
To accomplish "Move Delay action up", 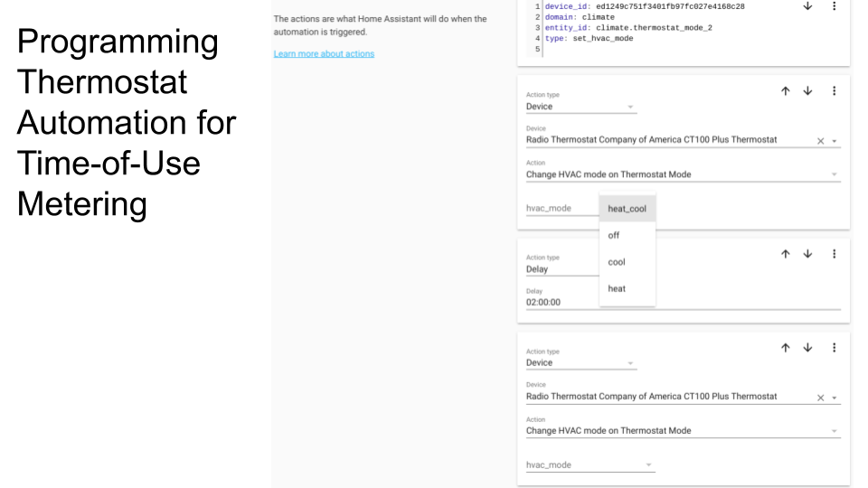I will (x=786, y=254).
